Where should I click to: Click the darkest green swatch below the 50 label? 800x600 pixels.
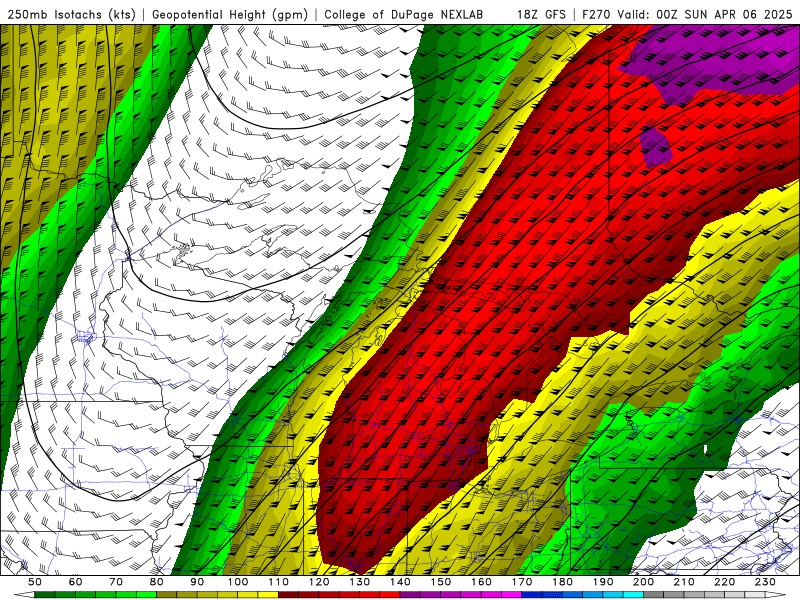(44, 595)
